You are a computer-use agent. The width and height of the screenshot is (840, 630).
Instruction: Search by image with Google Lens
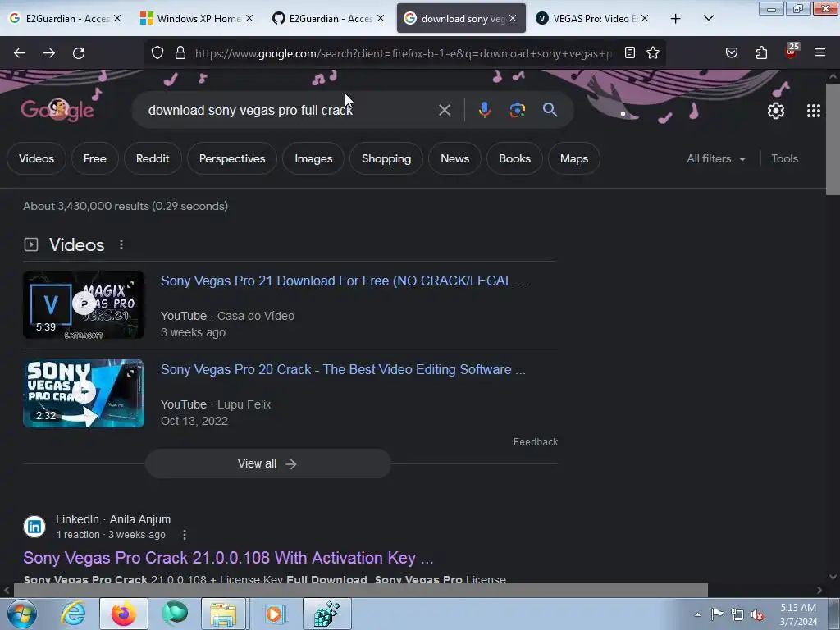517,111
